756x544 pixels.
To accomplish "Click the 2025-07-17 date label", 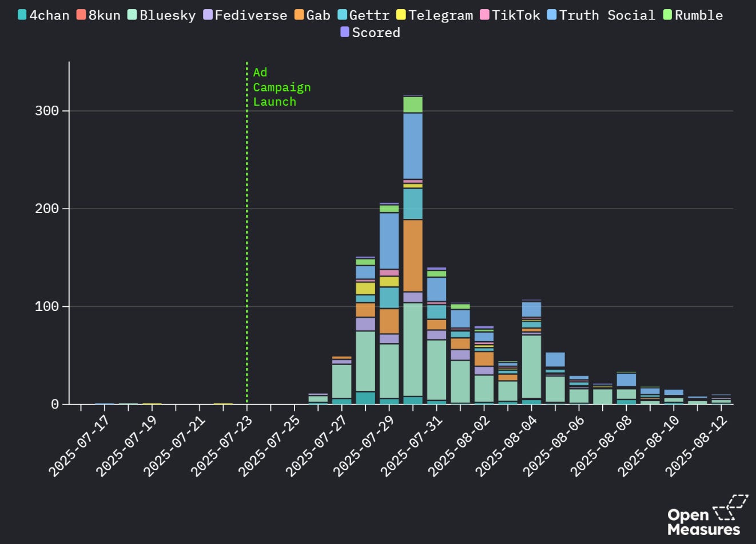I will [78, 446].
